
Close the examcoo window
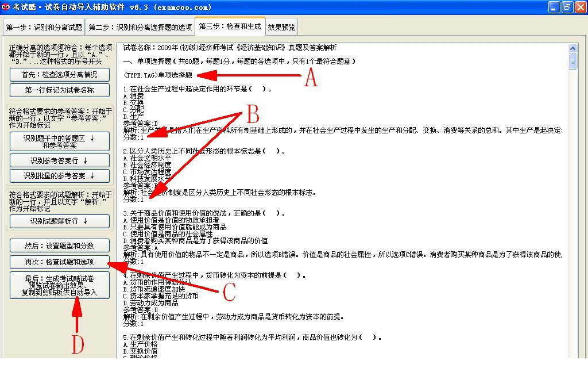581,7
